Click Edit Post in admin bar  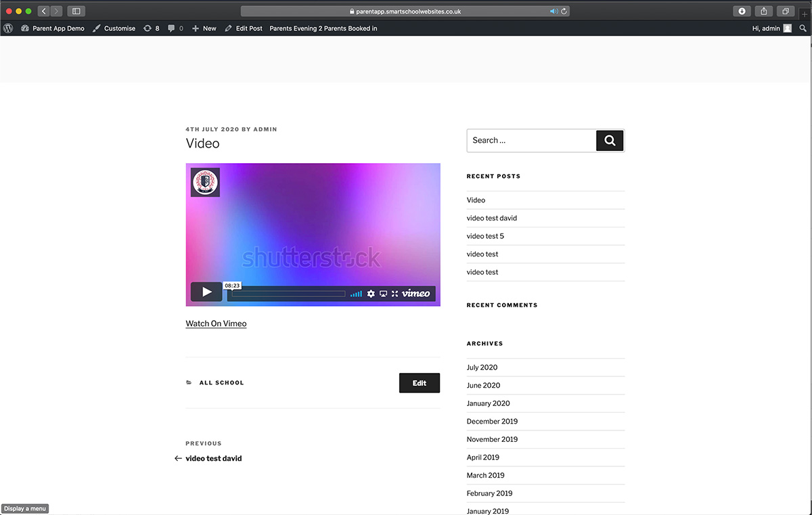(244, 28)
